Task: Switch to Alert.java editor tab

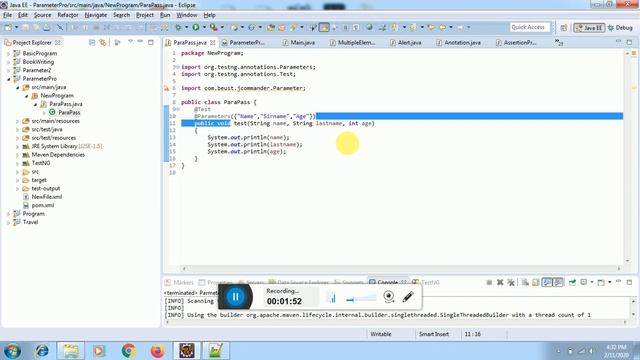Action: (406, 42)
